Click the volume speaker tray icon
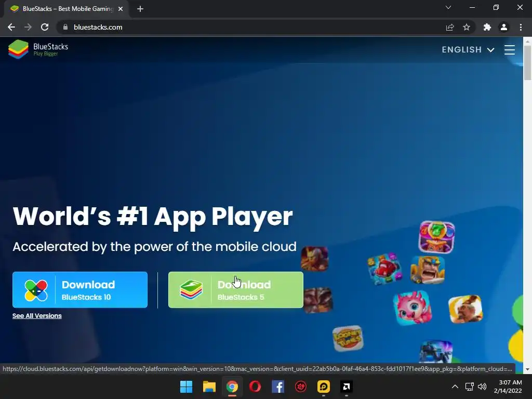Screen dimensions: 532x399 (x=482, y=387)
